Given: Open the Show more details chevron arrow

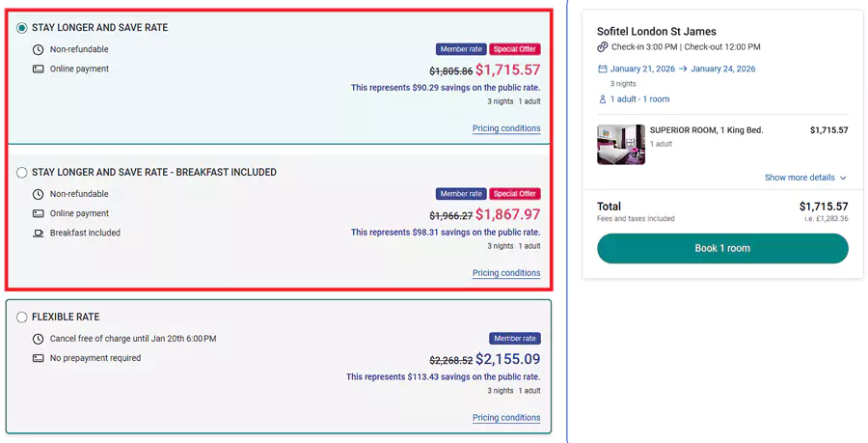Looking at the screenshot, I should 843,179.
